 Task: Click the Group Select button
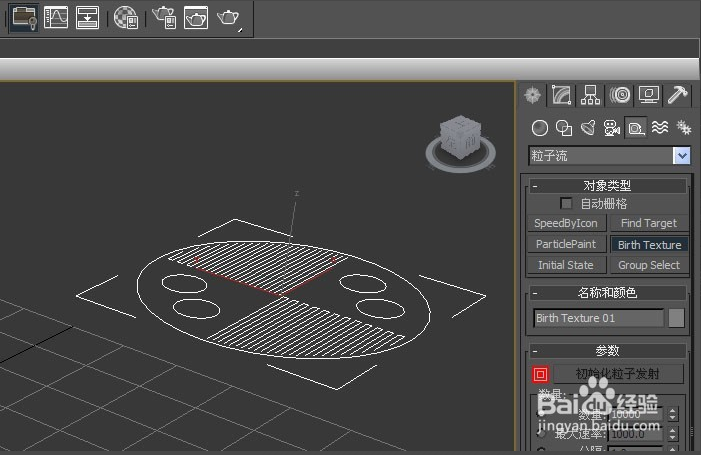click(x=649, y=265)
